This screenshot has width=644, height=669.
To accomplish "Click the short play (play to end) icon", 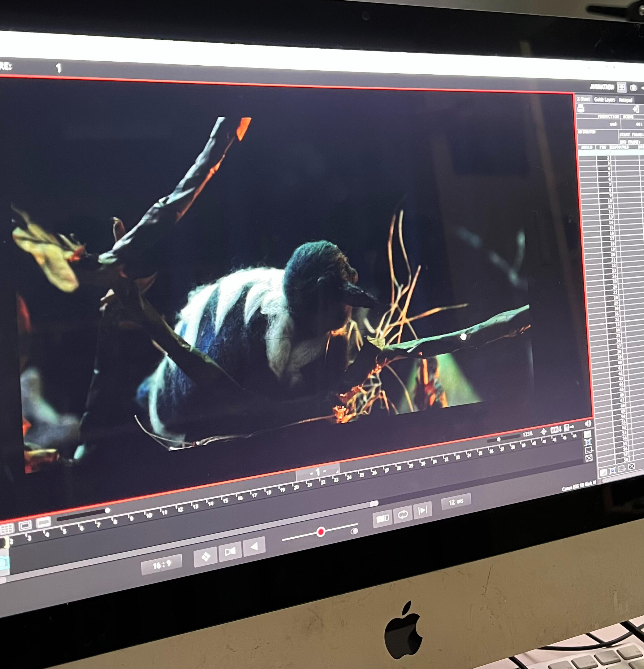I will tap(423, 511).
